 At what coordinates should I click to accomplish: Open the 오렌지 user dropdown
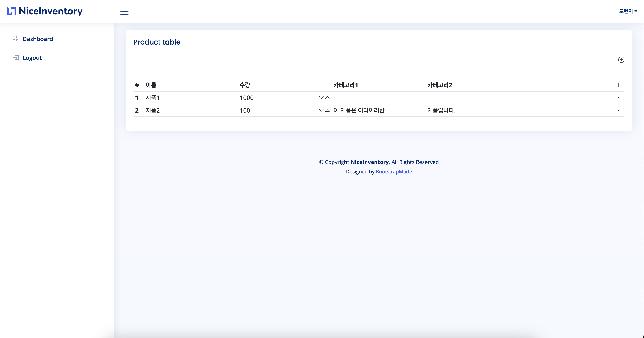628,11
